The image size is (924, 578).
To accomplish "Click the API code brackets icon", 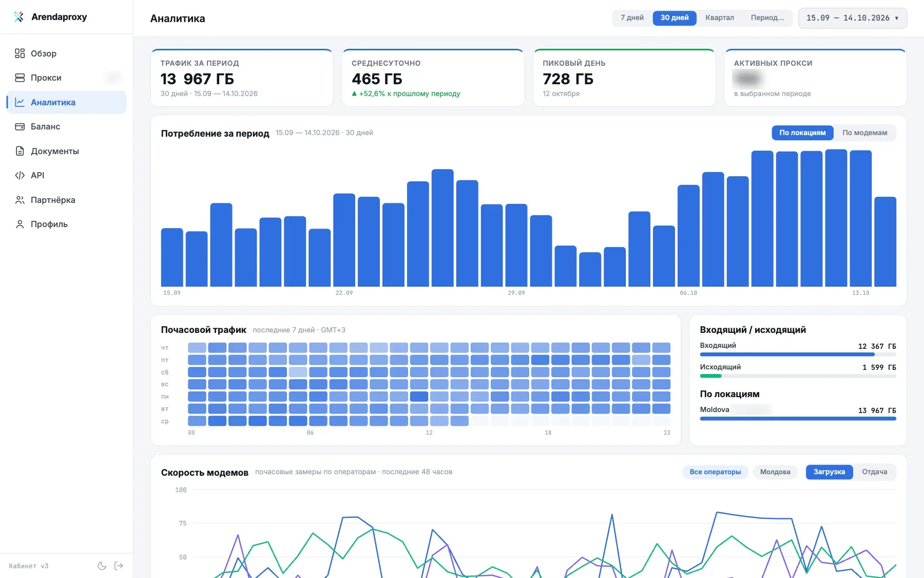I will point(20,175).
